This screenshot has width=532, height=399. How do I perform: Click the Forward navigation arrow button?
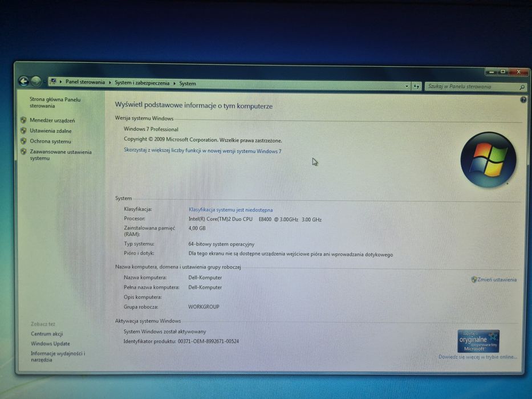tap(36, 82)
